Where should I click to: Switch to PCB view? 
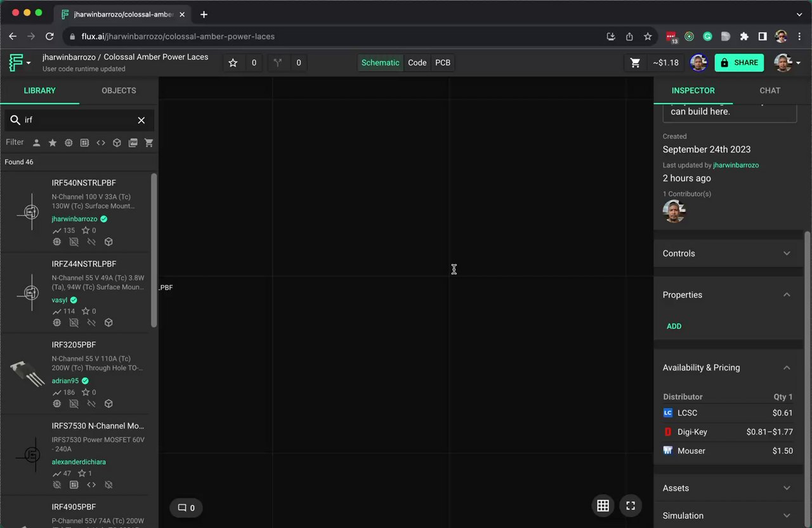(443, 63)
